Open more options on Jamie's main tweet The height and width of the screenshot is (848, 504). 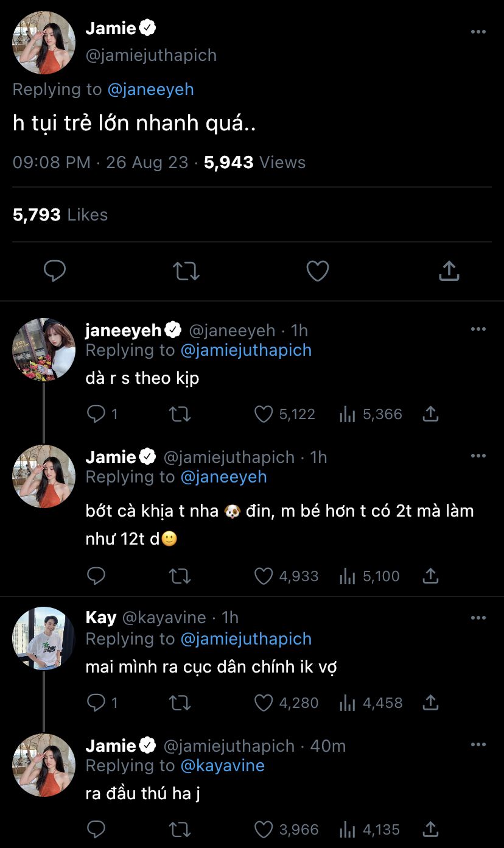point(478,32)
